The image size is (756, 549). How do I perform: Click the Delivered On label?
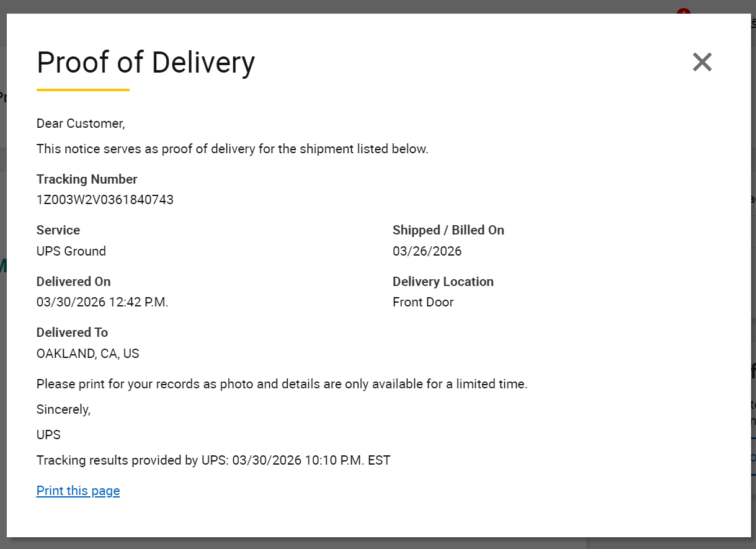click(x=74, y=282)
